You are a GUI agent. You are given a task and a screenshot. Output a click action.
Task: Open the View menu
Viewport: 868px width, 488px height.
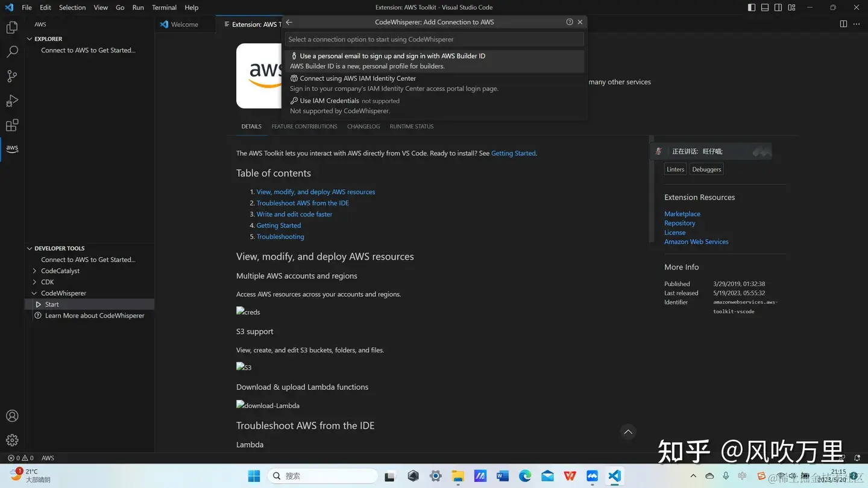tap(101, 7)
